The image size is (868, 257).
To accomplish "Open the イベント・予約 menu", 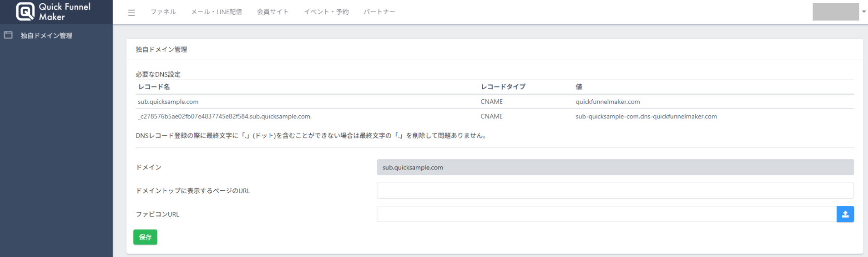I will [326, 12].
